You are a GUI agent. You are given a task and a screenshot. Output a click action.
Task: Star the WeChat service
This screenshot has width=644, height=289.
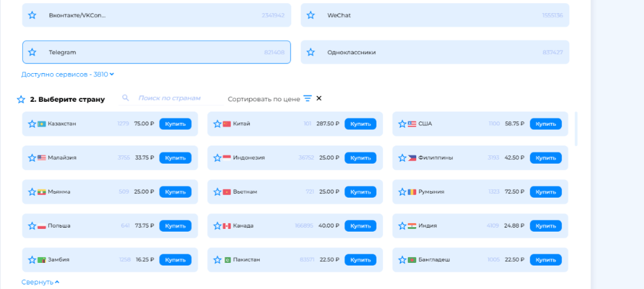[311, 15]
